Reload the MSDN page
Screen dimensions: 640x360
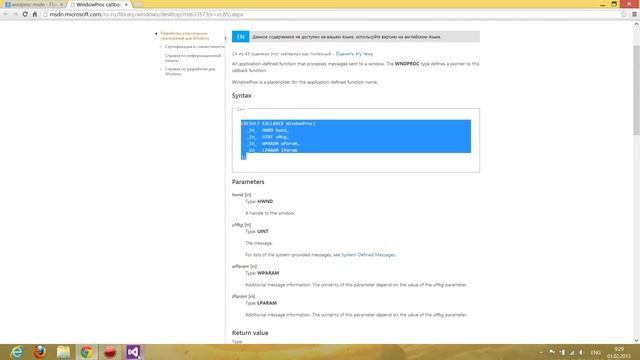click(x=25, y=14)
